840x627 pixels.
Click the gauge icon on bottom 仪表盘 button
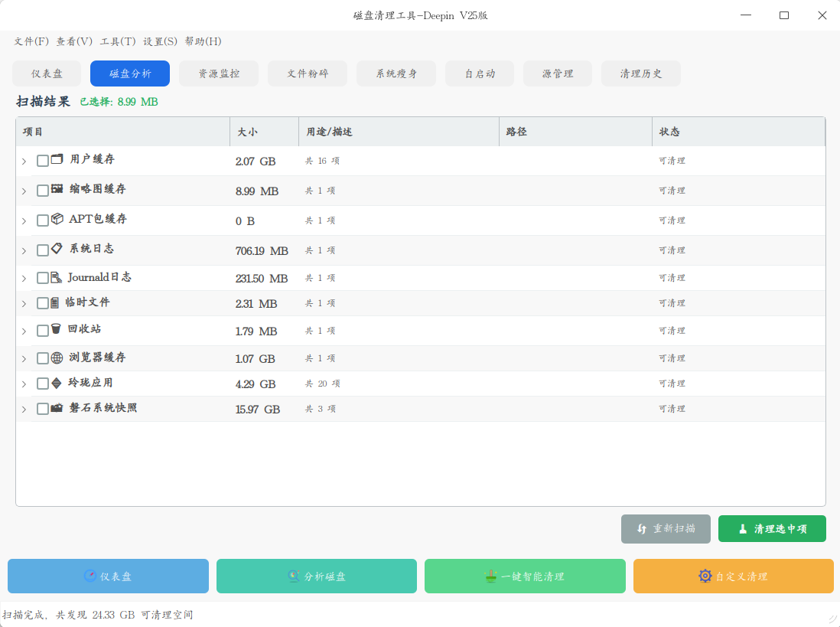tap(90, 576)
